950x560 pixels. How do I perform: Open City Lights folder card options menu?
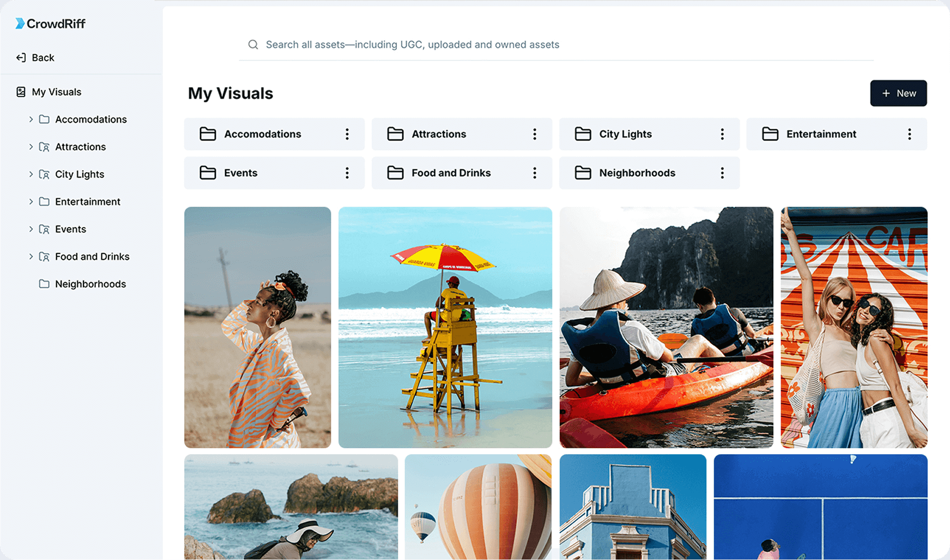click(x=722, y=134)
